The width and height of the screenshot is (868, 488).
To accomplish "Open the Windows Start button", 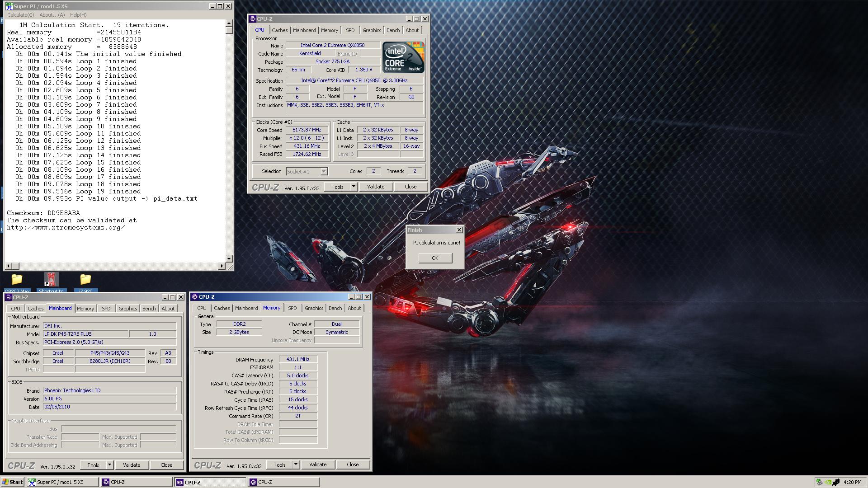I will pyautogui.click(x=13, y=482).
